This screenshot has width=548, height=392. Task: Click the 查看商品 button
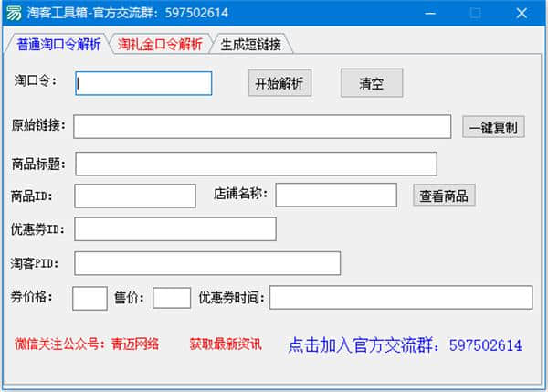(x=444, y=196)
